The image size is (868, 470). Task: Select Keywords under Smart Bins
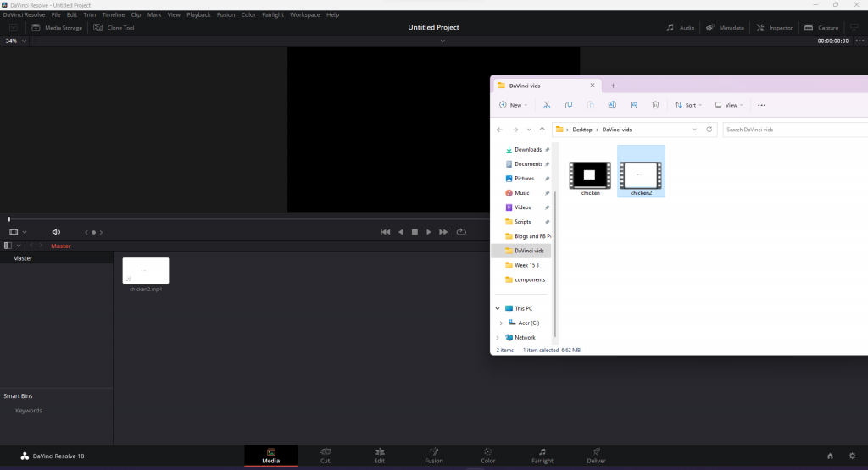point(29,410)
